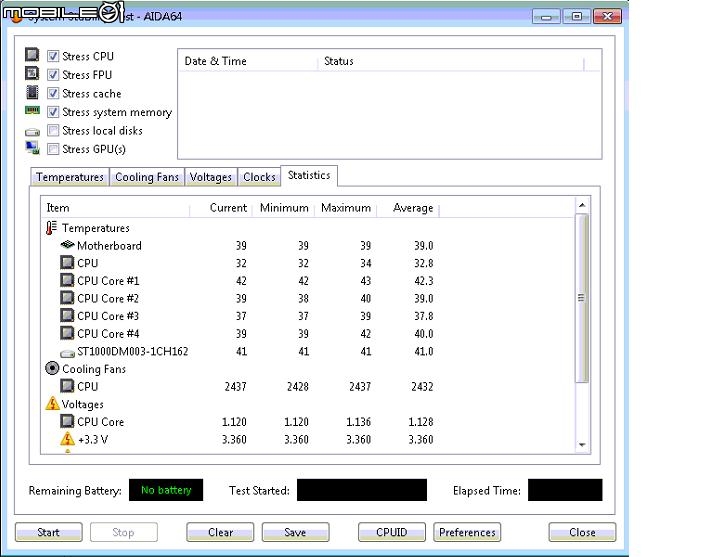Click the Save button

(x=295, y=532)
